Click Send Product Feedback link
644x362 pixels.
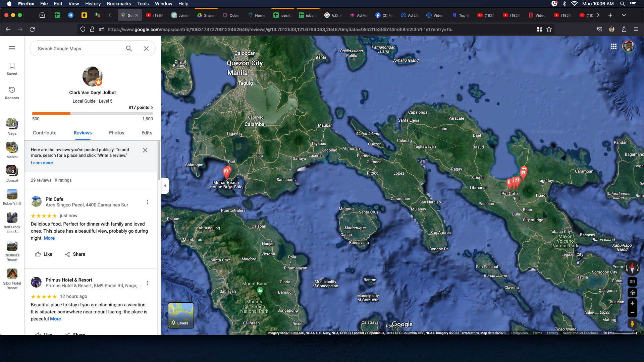coord(581,333)
